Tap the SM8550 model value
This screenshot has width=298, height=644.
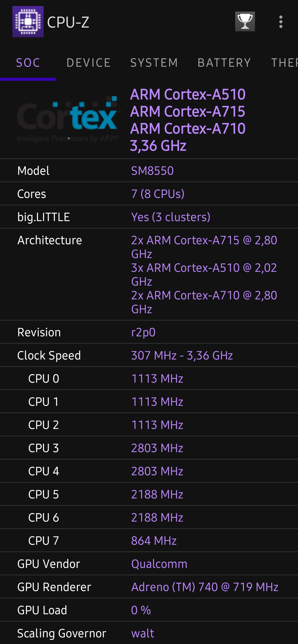point(152,171)
